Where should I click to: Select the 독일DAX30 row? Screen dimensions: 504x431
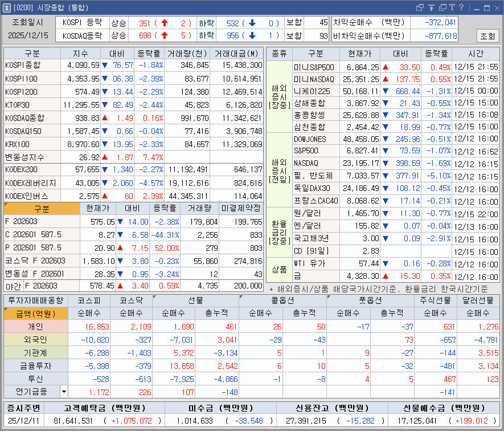(x=396, y=188)
